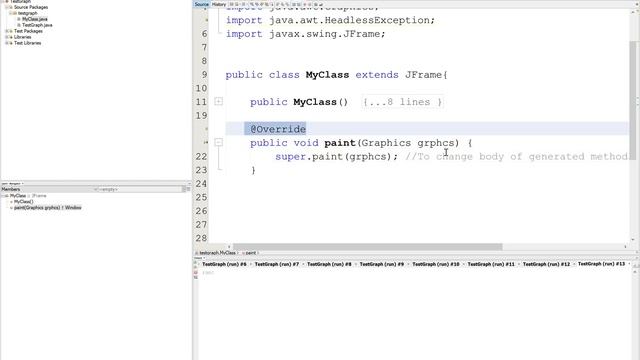Click the editor horizontal scrollbar thumb
Image resolution: width=640 pixels, height=360 pixels.
pyautogui.click(x=367, y=247)
